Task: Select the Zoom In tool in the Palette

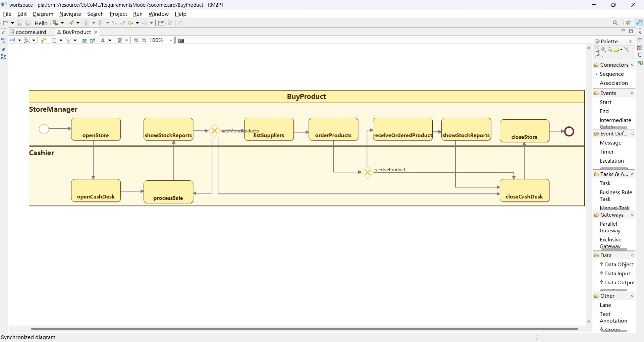Action: (603, 49)
